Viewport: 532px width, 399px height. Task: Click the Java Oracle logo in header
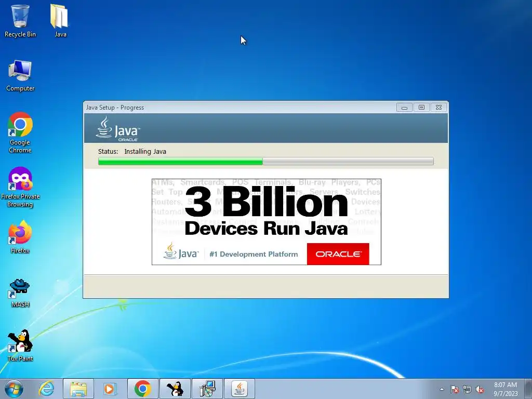point(117,129)
